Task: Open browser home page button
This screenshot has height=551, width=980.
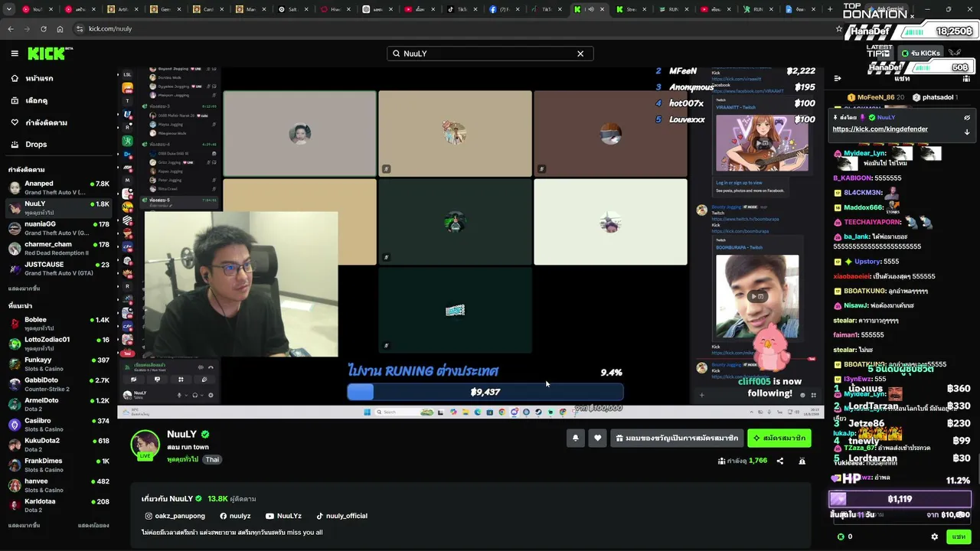Action: point(60,28)
